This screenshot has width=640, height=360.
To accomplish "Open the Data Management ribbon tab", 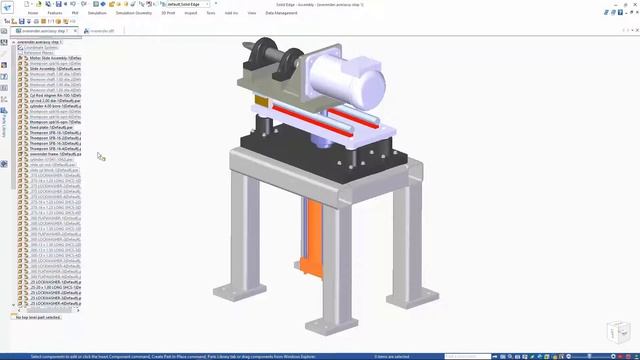I will click(281, 13).
